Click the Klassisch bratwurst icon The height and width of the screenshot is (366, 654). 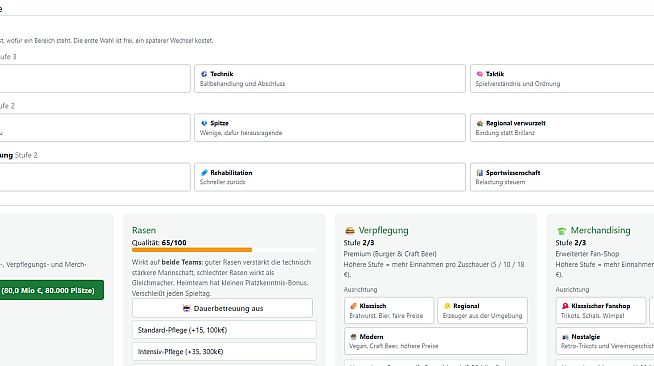pyautogui.click(x=353, y=306)
